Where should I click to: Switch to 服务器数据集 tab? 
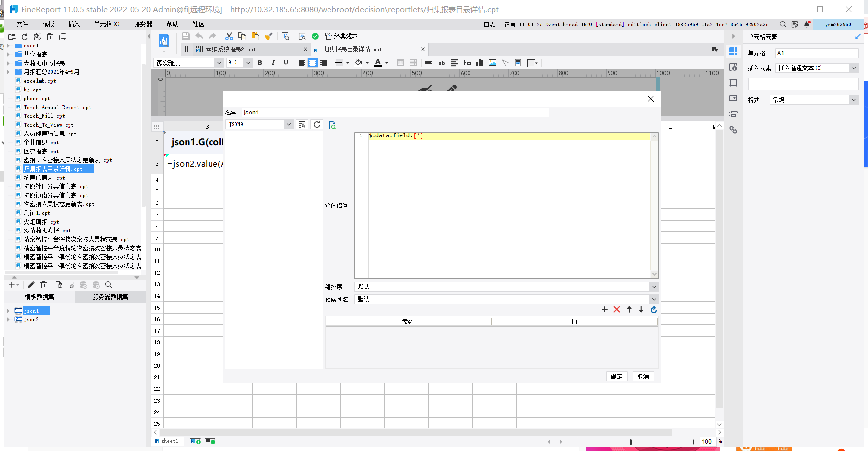pyautogui.click(x=110, y=297)
